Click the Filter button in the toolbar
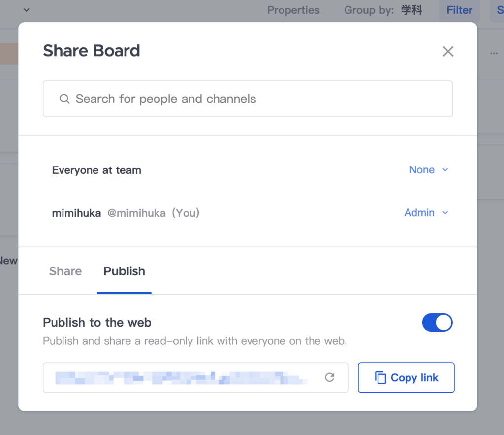 click(459, 10)
